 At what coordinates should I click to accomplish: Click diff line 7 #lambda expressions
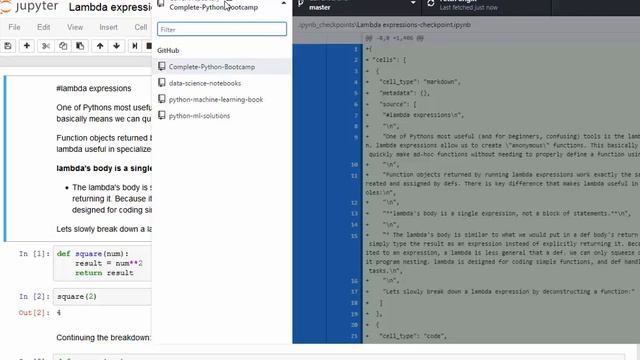click(x=423, y=115)
